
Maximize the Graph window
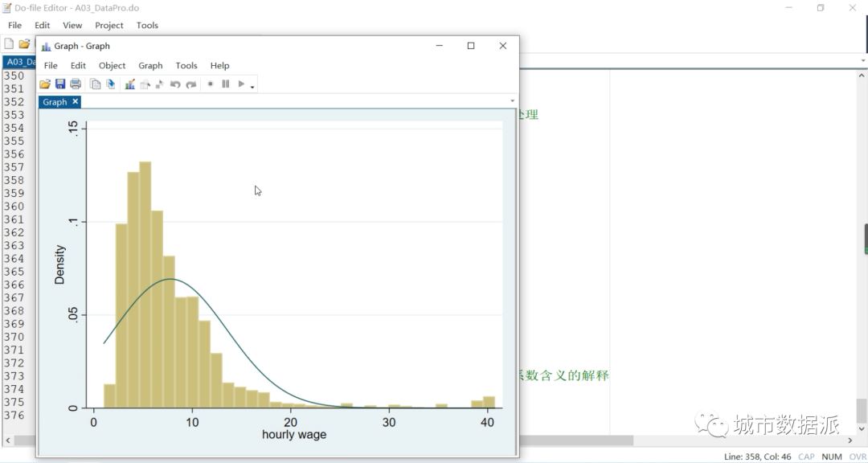471,45
